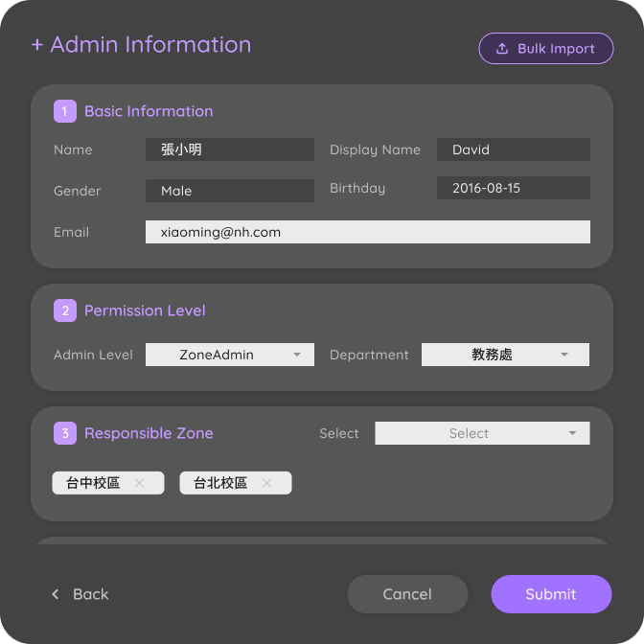Click the zone Select dropdown arrow
644x644 pixels.
tap(572, 433)
